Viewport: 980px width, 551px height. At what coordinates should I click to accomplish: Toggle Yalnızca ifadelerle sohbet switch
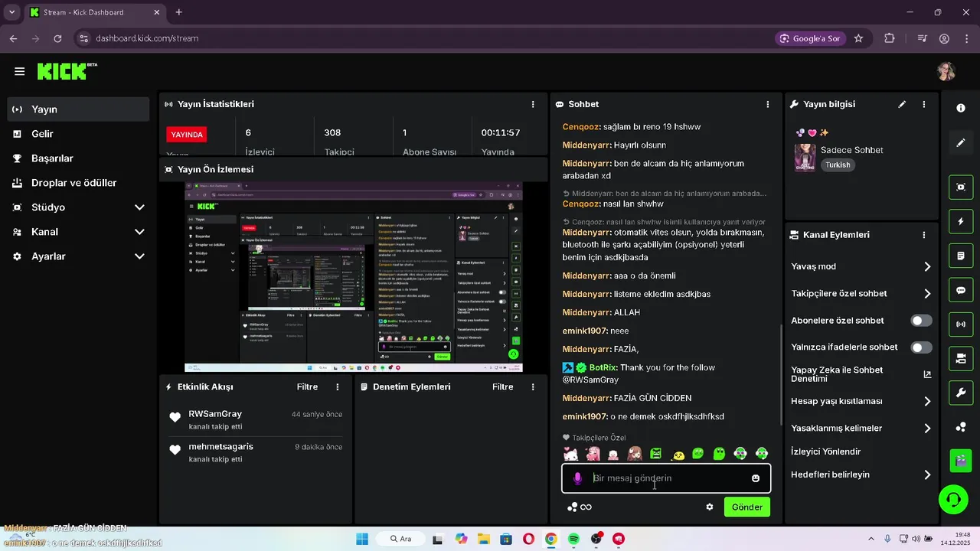[x=922, y=347]
